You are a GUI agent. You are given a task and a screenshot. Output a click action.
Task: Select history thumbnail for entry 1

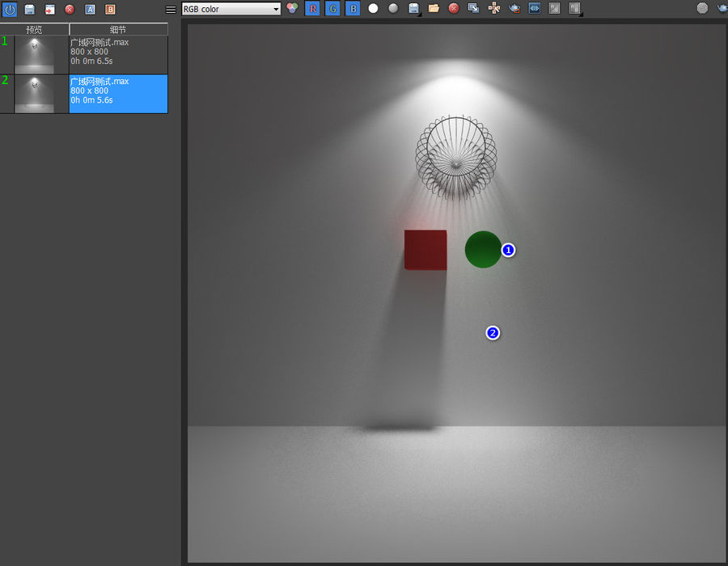pos(34,55)
